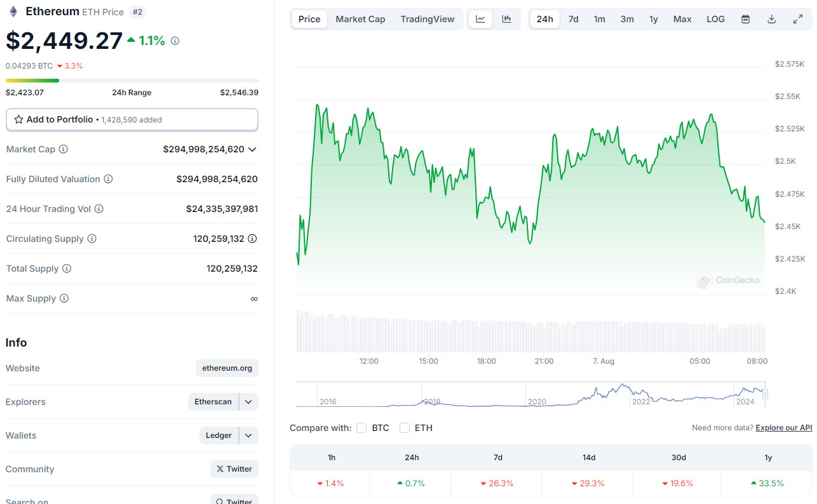Open the Max Supply info icon
Screen dimensions: 817x504
pos(64,298)
